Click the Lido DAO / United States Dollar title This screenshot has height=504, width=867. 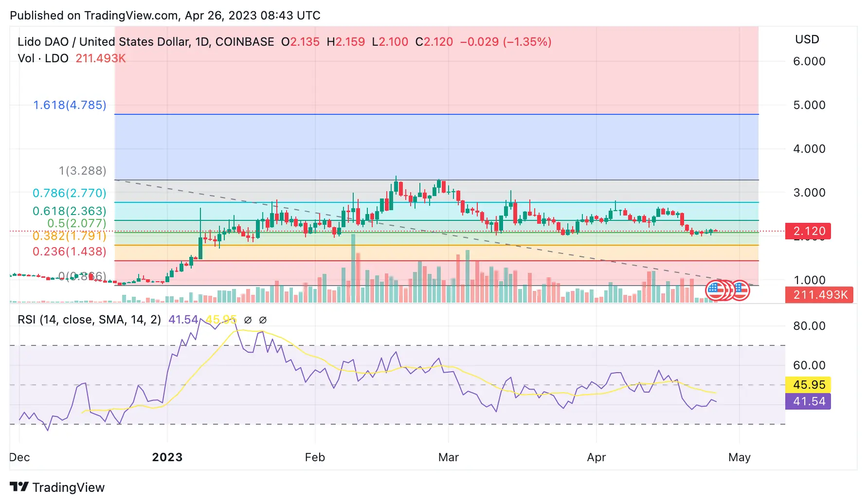(145, 42)
